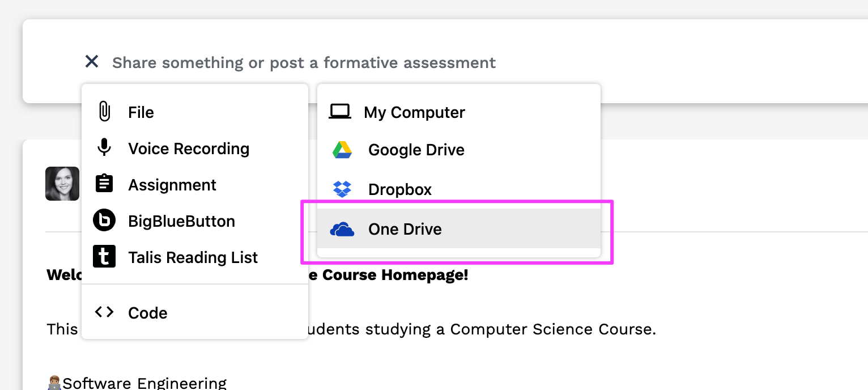Open the author's profile photo thumbnail
The height and width of the screenshot is (390, 868).
coord(62,184)
